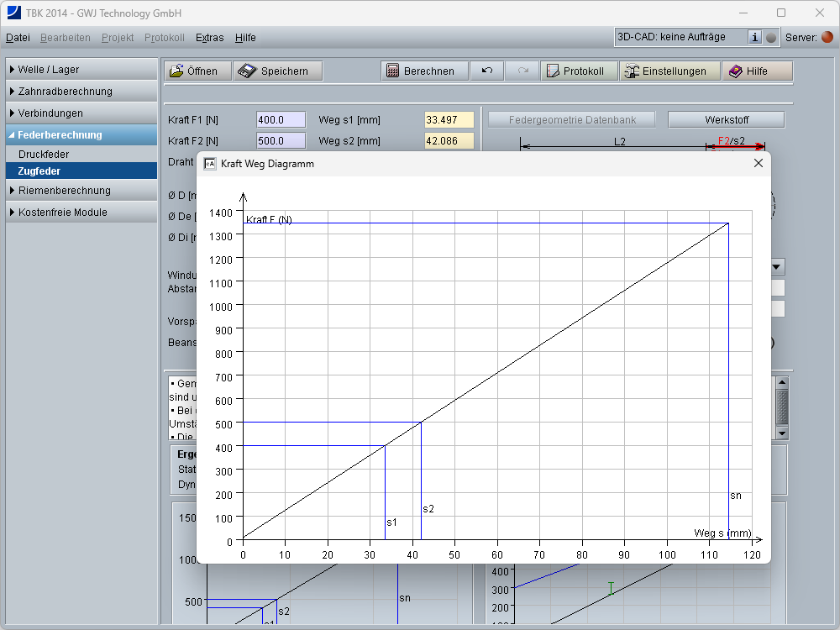Open the Protokoll report button
This screenshot has height=630, width=840.
(579, 71)
